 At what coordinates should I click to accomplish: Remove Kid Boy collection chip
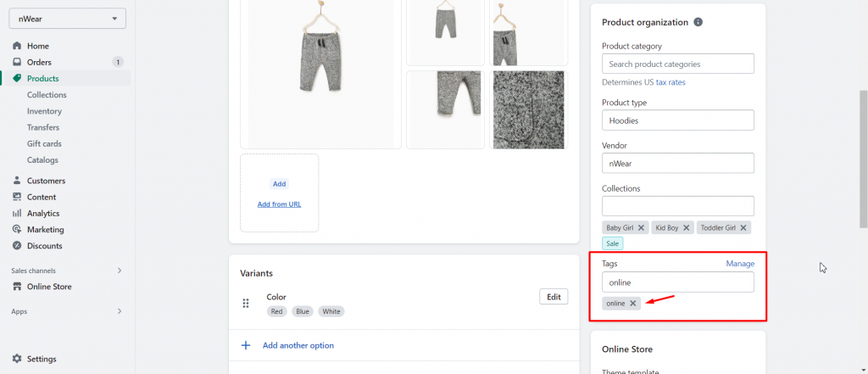point(686,228)
